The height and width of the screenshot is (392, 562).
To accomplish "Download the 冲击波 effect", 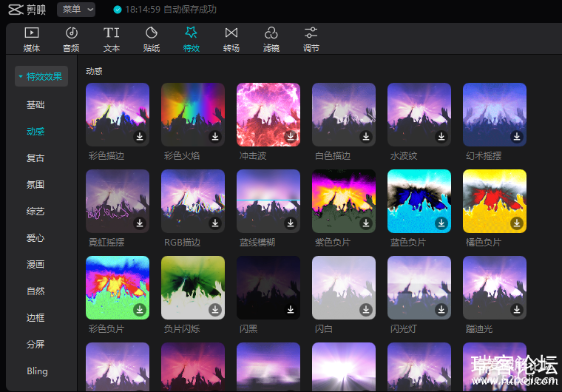I will (x=291, y=136).
